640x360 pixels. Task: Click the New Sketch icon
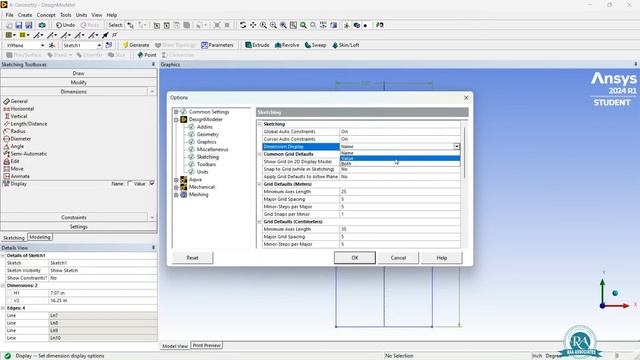[x=109, y=45]
